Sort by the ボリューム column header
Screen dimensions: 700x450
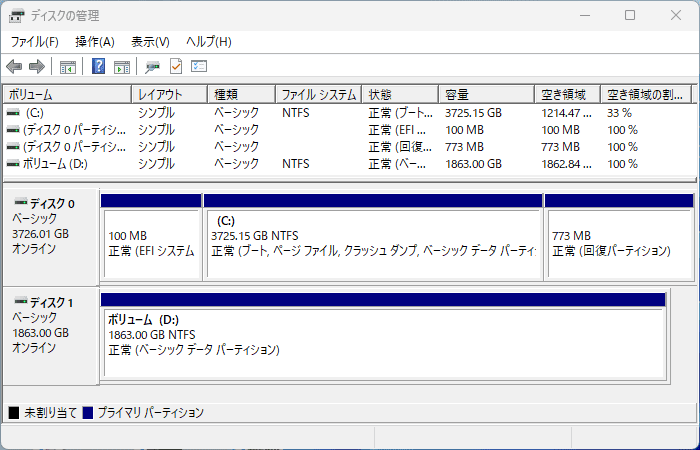pos(66,94)
